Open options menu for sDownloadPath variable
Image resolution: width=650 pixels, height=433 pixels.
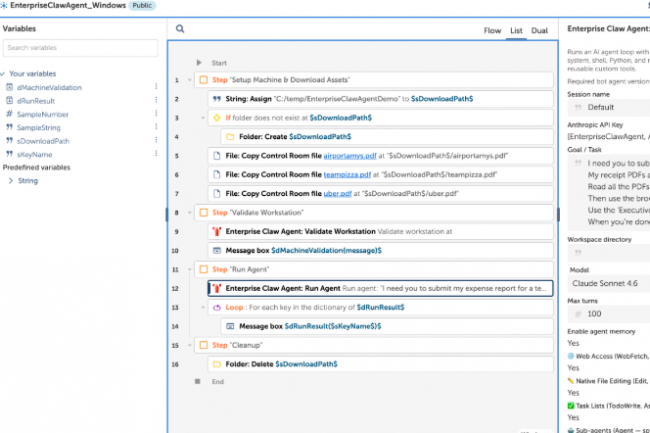pyautogui.click(x=156, y=140)
